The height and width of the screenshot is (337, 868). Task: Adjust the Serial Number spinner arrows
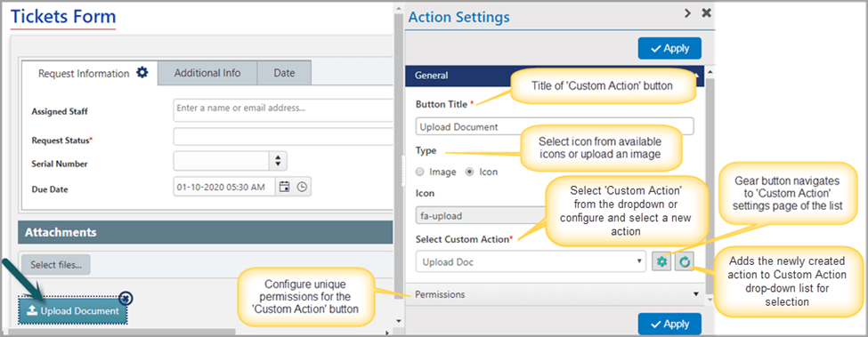point(278,161)
